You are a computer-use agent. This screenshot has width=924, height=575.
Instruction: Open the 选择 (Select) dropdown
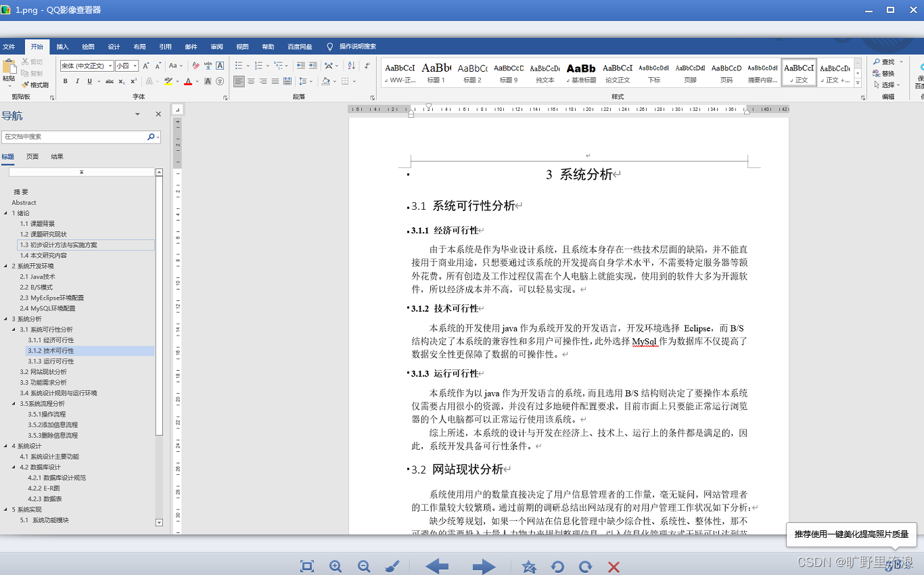tap(885, 85)
